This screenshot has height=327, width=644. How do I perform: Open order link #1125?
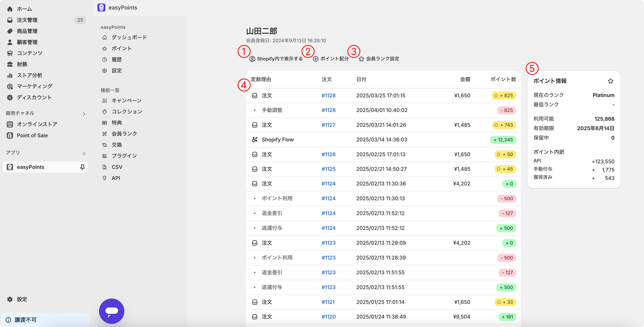click(328, 169)
